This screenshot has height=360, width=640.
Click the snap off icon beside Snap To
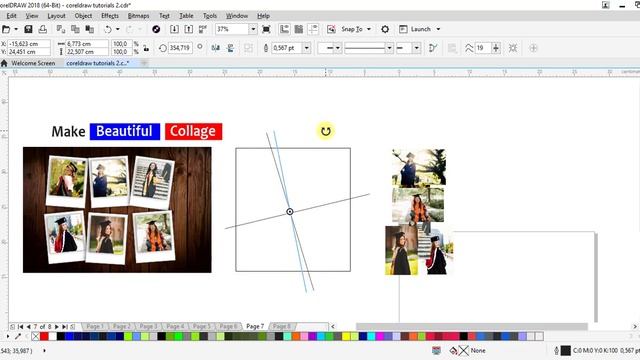click(x=331, y=29)
